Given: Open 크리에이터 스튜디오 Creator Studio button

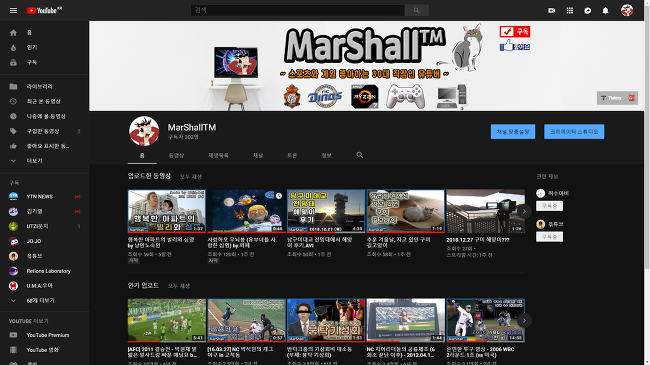Looking at the screenshot, I should (574, 131).
